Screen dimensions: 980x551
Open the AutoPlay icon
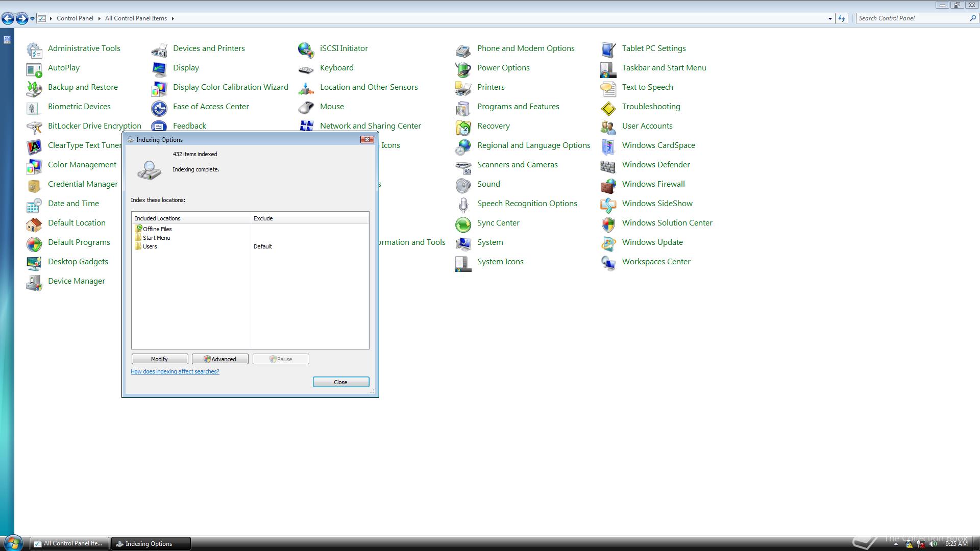click(34, 69)
